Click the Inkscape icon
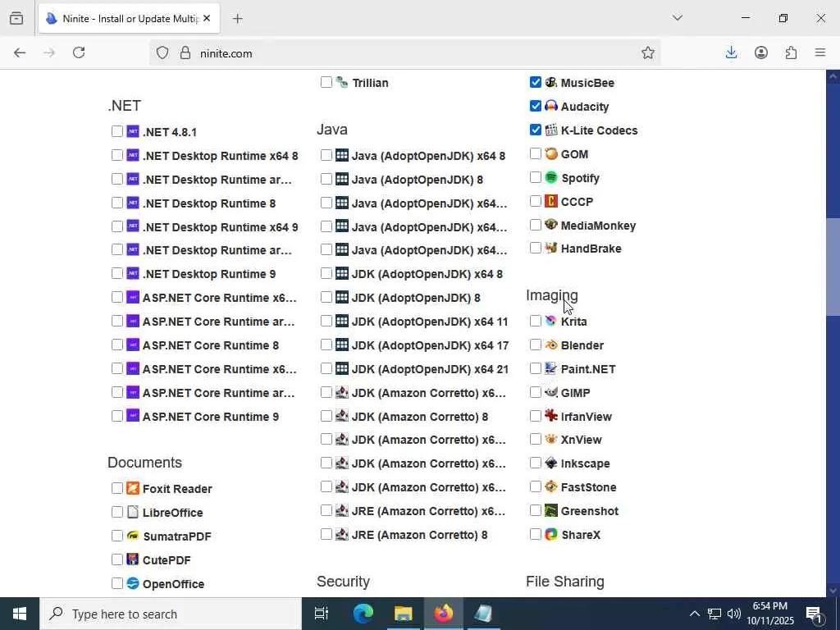840x630 pixels. 550,463
